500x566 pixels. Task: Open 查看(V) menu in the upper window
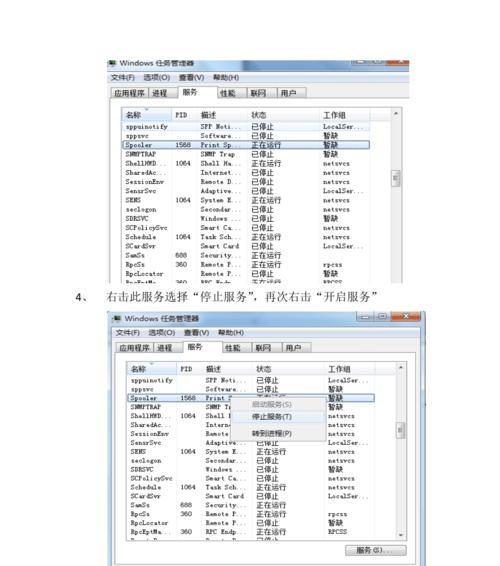(x=191, y=78)
